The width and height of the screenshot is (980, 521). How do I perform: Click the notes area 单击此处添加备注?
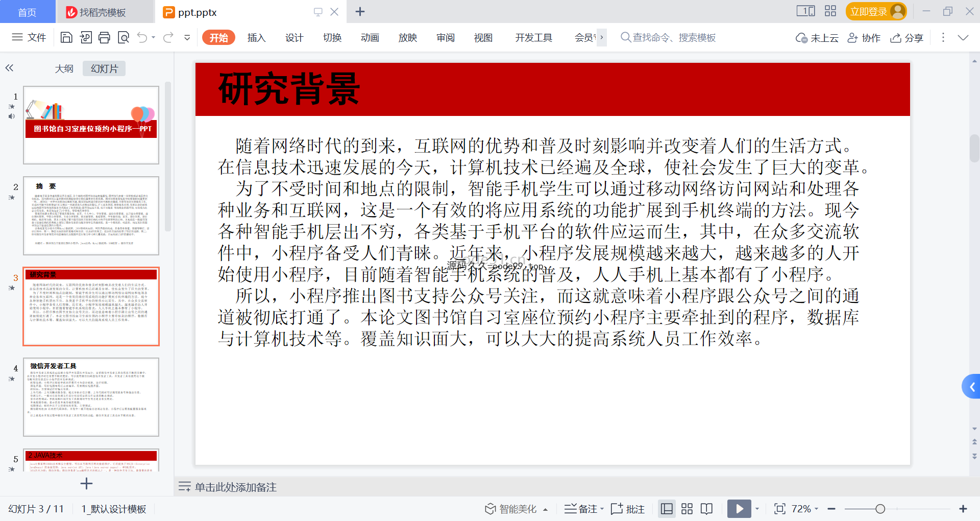[235, 487]
